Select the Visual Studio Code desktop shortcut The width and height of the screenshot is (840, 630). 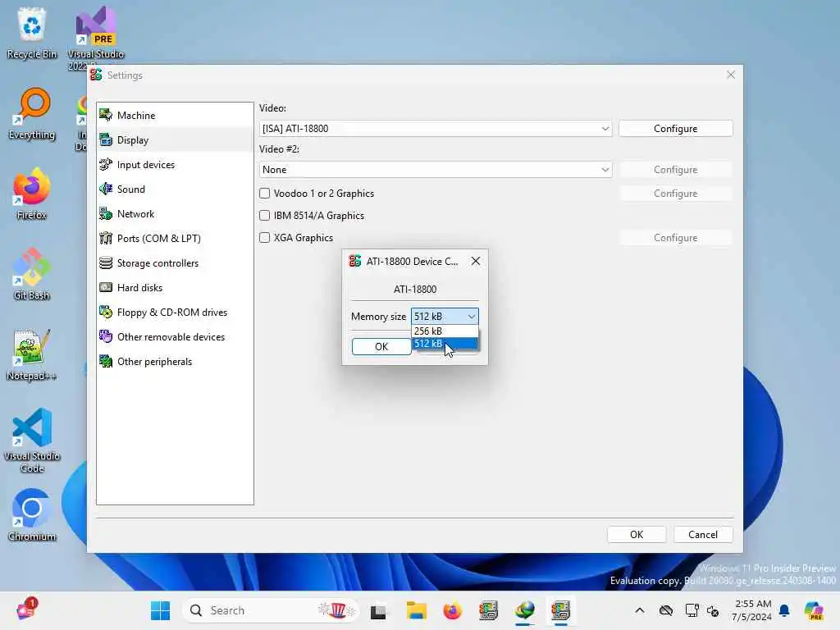[x=32, y=441]
